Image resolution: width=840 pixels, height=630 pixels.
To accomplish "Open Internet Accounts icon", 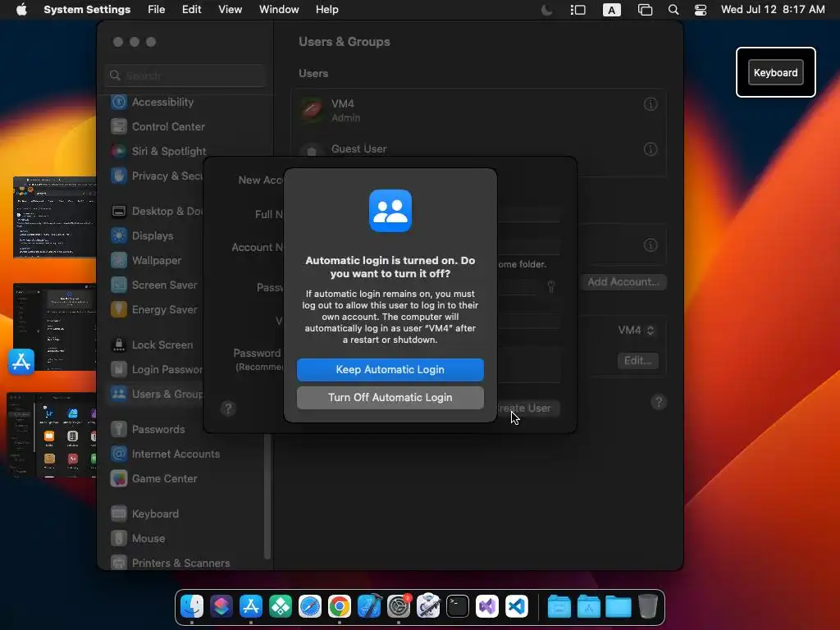I will [119, 454].
